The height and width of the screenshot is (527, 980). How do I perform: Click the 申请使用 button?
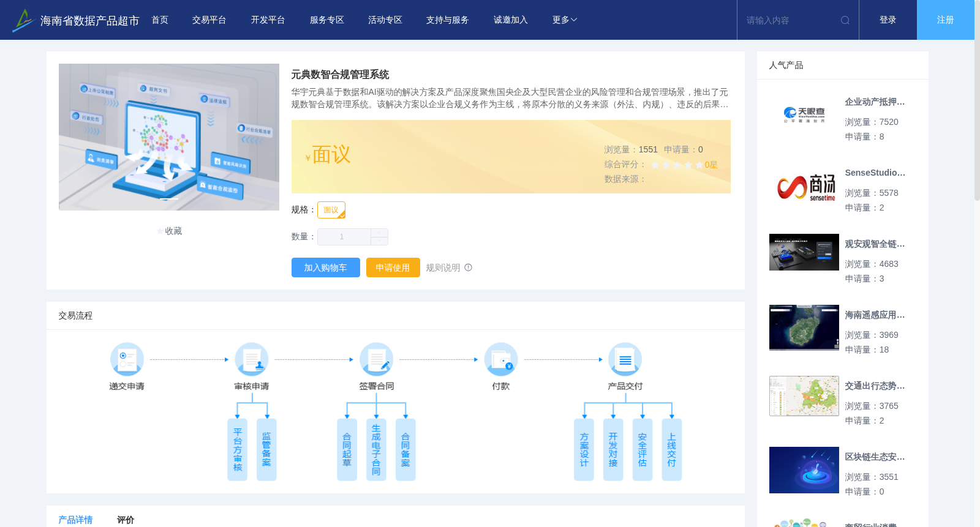tap(393, 267)
